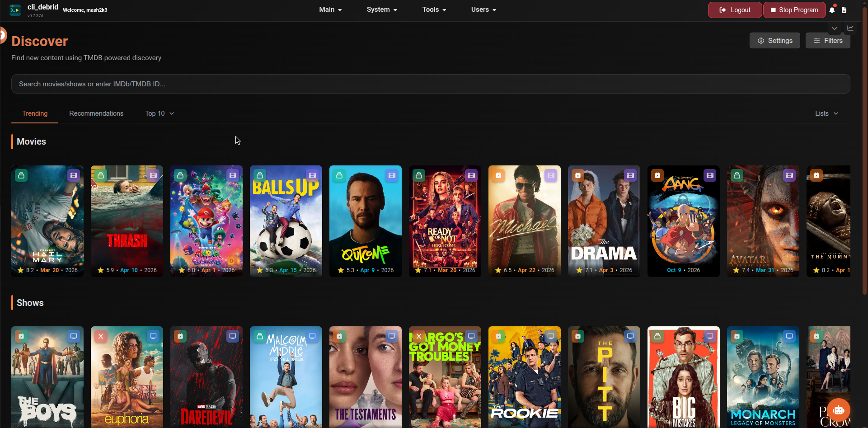Click the '5.3' rating on Outcome
The width and height of the screenshot is (868, 428).
(x=350, y=270)
